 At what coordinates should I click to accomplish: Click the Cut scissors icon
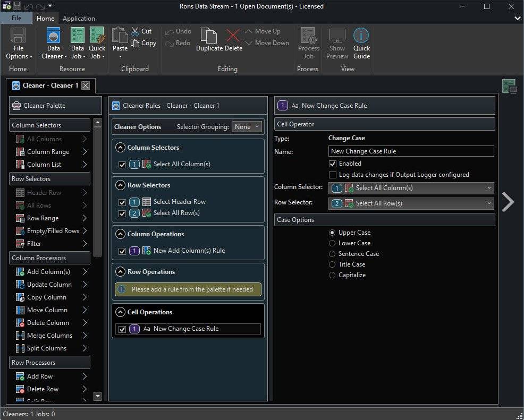click(135, 31)
